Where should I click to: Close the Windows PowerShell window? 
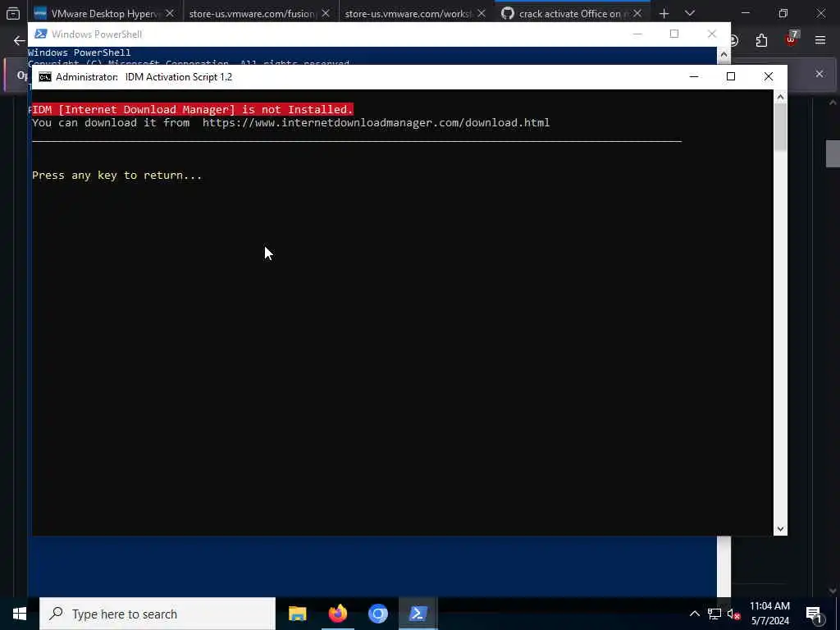pyautogui.click(x=711, y=34)
